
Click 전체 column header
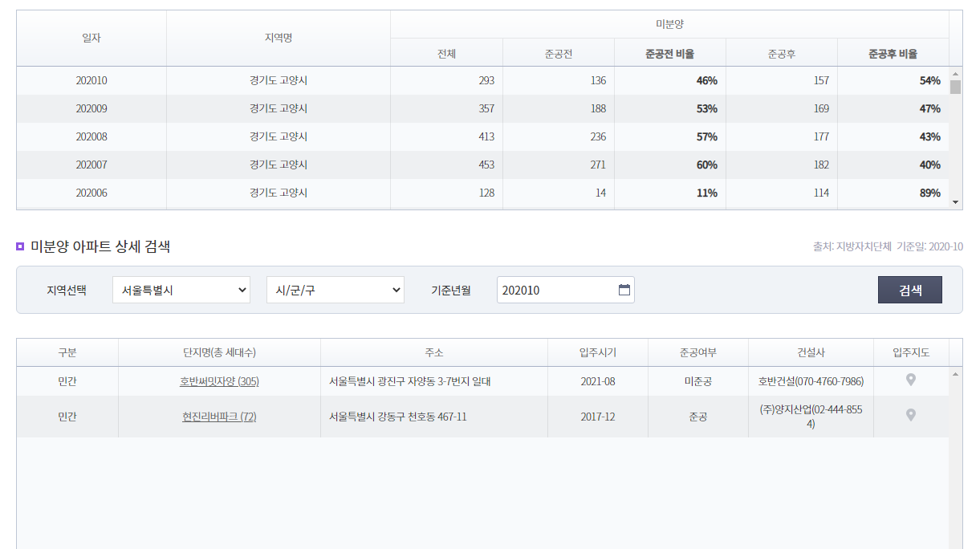click(446, 54)
